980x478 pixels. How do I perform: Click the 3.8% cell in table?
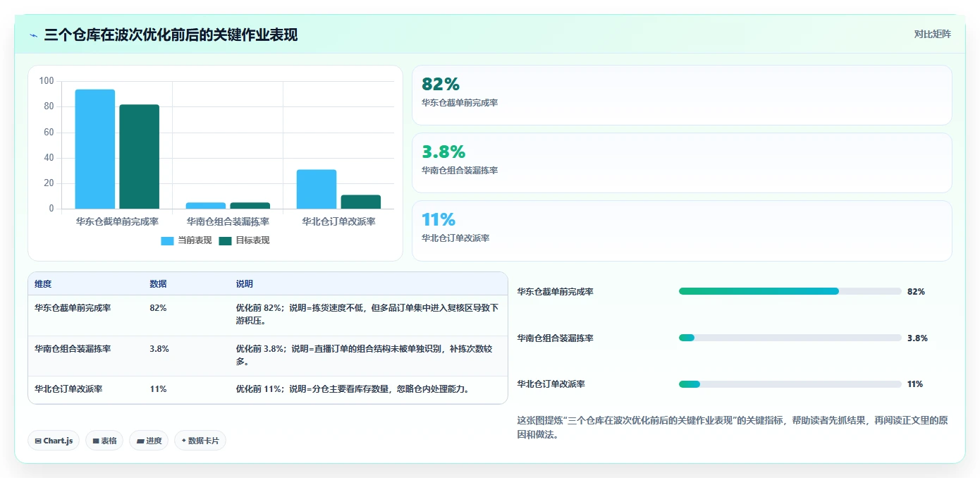coord(159,348)
